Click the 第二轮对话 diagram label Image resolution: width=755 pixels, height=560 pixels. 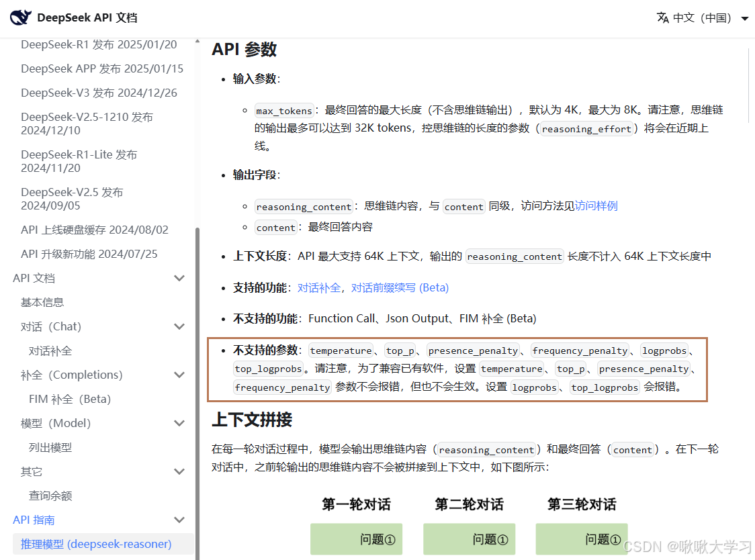469,505
